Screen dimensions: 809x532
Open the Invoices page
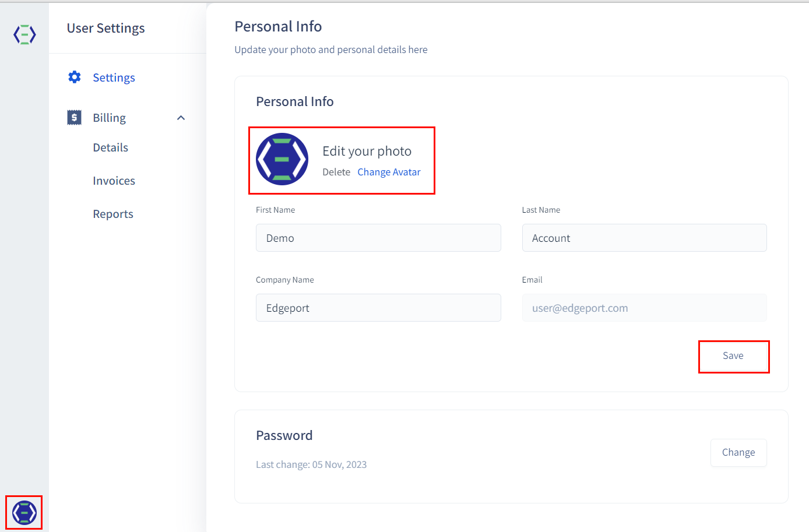(x=114, y=181)
